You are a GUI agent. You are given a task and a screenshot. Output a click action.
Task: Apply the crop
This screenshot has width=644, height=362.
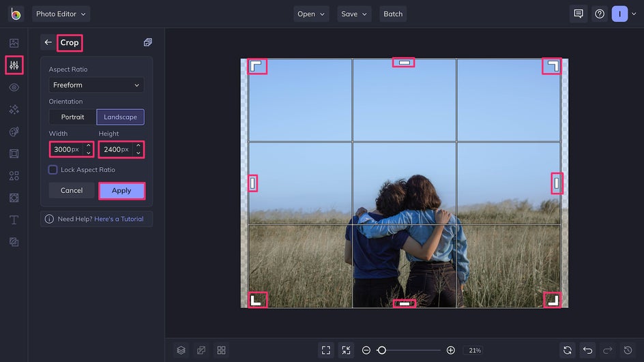point(121,191)
